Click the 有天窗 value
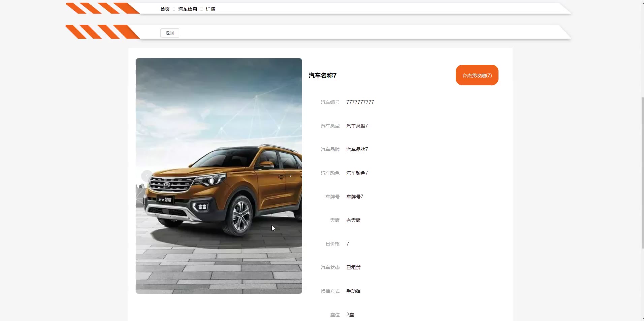This screenshot has height=321, width=644. pyautogui.click(x=353, y=220)
